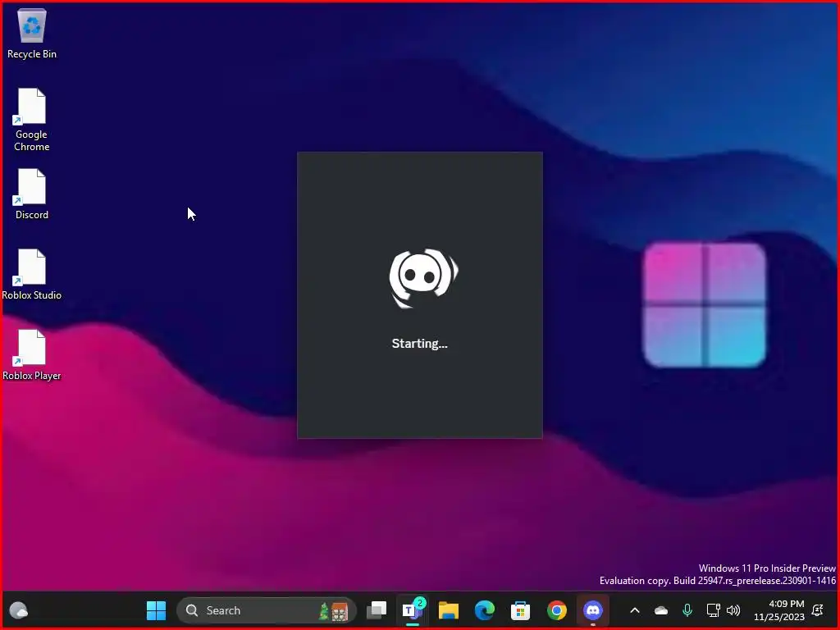
Task: Open the clock showing 4:09 PM
Action: (x=779, y=610)
